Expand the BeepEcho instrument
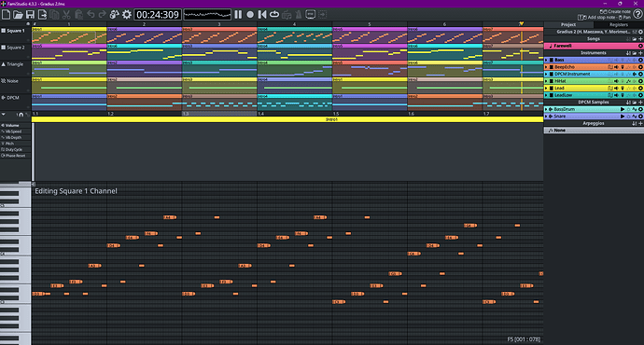The image size is (644, 345). [546, 67]
